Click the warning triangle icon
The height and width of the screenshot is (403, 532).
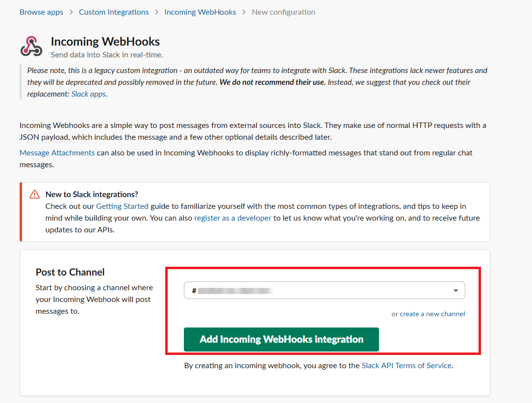(35, 194)
